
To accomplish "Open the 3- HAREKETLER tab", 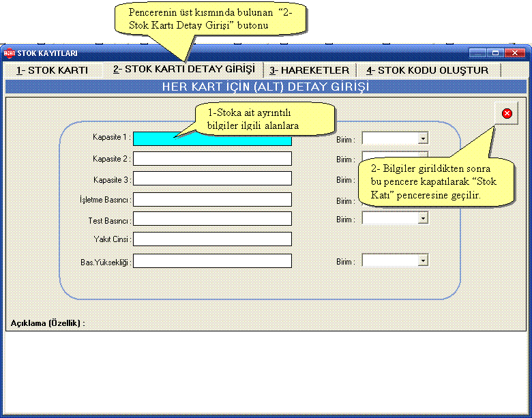I will click(310, 70).
